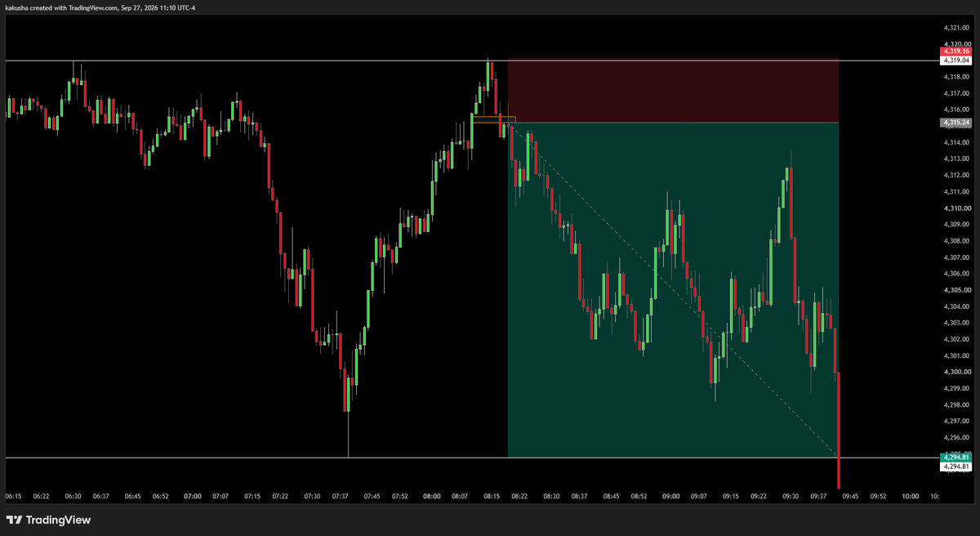The width and height of the screenshot is (980, 536).
Task: Click time axis label 07:30
Action: coord(311,496)
